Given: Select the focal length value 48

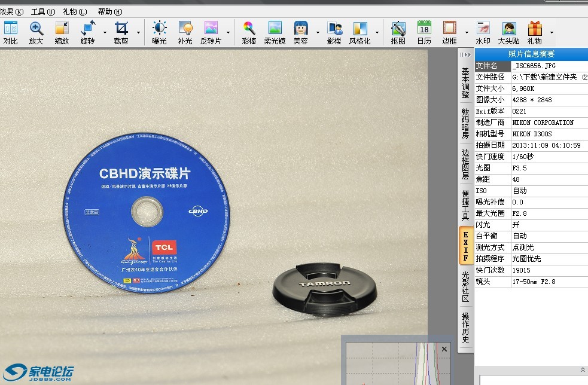Looking at the screenshot, I should coord(516,179).
